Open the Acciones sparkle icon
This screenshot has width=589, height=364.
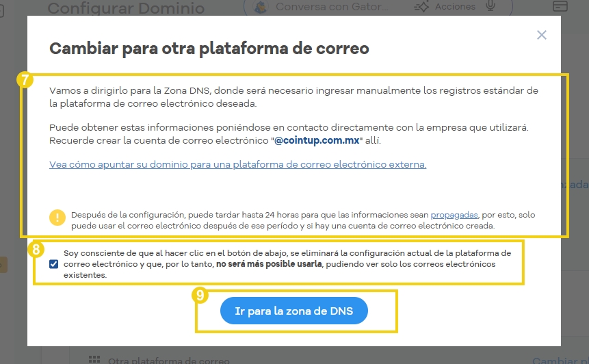point(421,7)
